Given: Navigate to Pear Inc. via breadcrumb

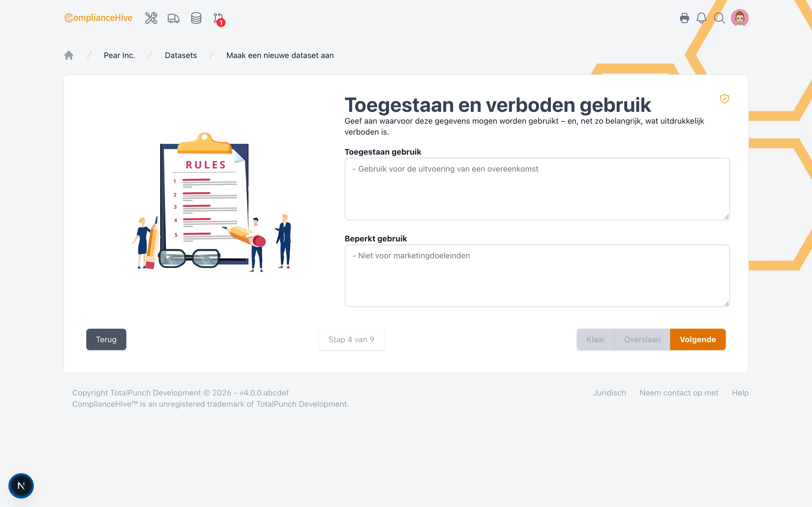Looking at the screenshot, I should pos(120,55).
